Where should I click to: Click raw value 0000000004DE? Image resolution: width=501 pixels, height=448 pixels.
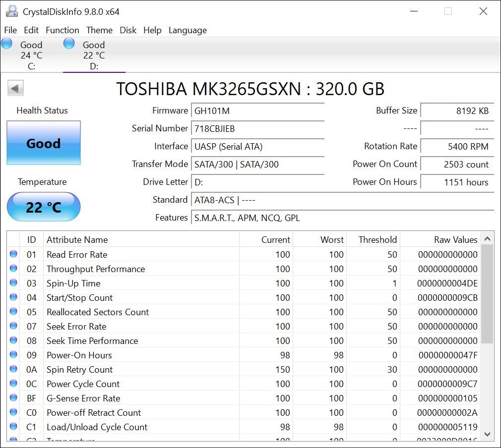point(447,283)
